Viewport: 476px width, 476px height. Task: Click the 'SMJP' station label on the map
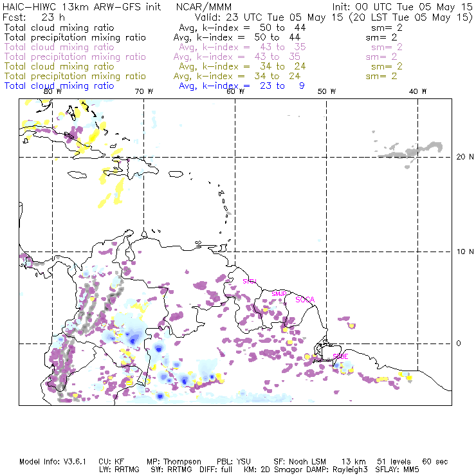point(279,294)
